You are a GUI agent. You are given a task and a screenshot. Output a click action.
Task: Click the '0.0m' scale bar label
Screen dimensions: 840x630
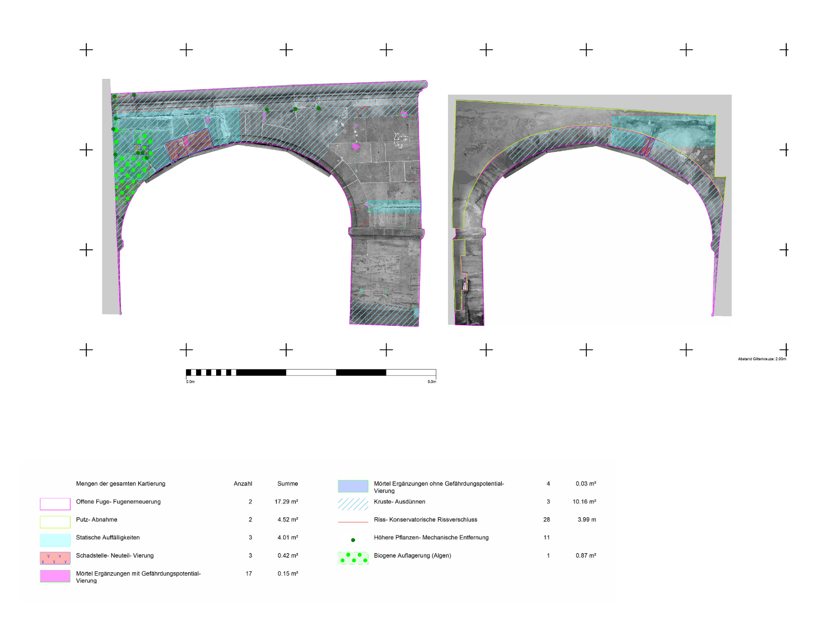[x=190, y=382]
